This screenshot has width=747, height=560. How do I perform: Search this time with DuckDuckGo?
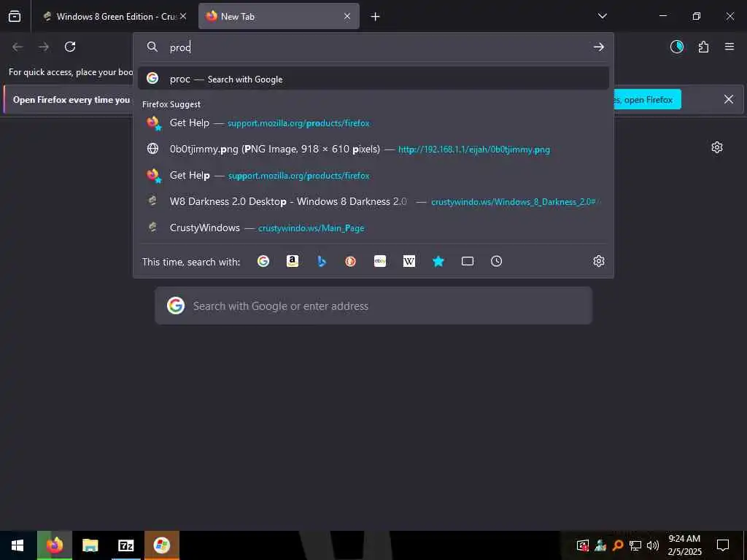(351, 261)
